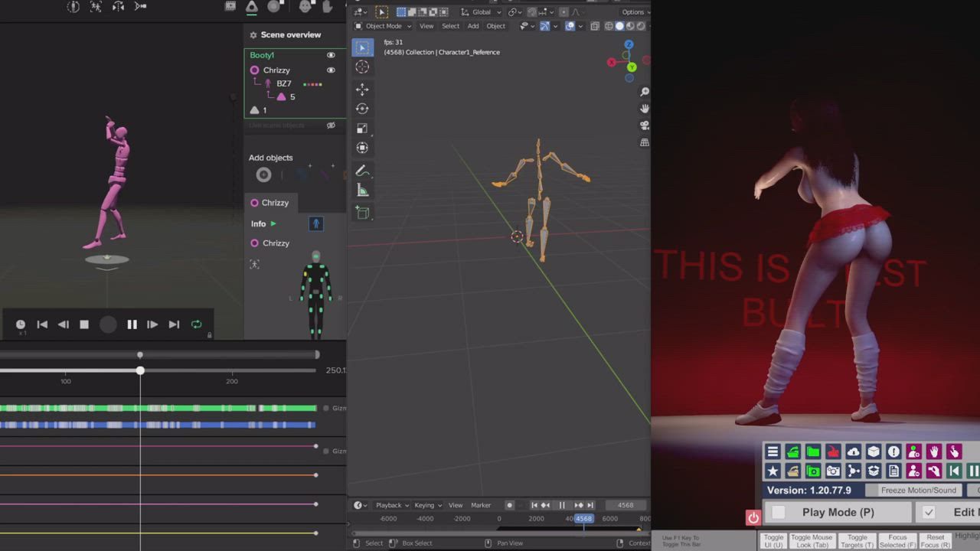Click the Blender timeline frame marker 4568
This screenshot has height=551, width=980.
click(583, 519)
